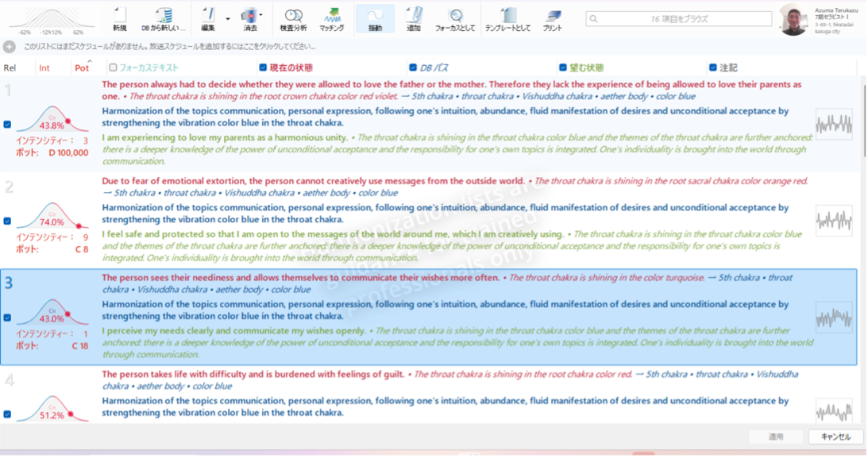Click the Int column header
868x458 pixels.
[x=44, y=68]
